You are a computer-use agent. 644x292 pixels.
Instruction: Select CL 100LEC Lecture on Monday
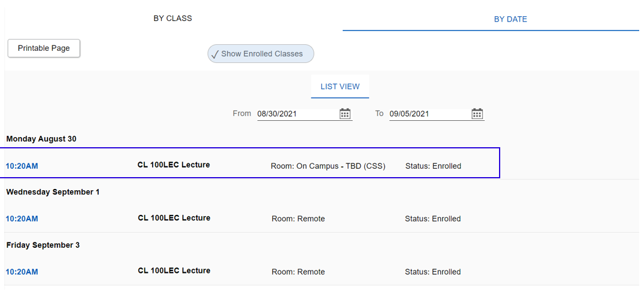point(174,165)
